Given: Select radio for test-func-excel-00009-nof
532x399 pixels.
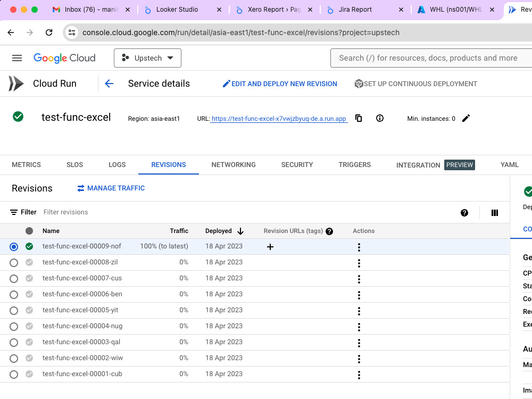Looking at the screenshot, I should (x=14, y=247).
